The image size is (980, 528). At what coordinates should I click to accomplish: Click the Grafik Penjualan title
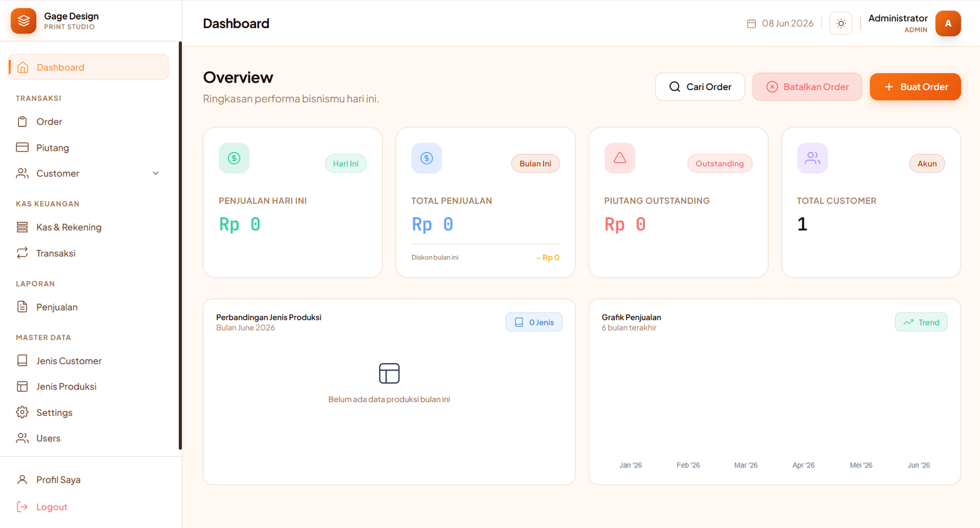[631, 317]
